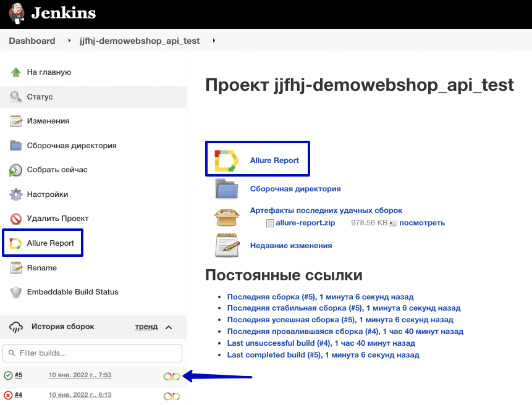Open Недавние изменения link
Image resolution: width=532 pixels, height=405 pixels.
tap(291, 246)
